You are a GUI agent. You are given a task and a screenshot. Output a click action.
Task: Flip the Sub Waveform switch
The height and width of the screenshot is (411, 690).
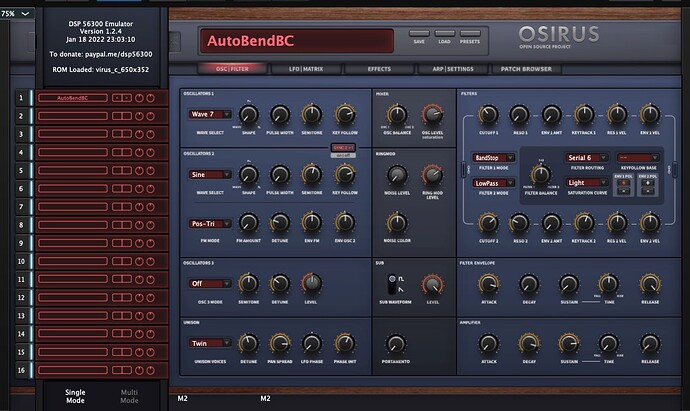tap(392, 284)
